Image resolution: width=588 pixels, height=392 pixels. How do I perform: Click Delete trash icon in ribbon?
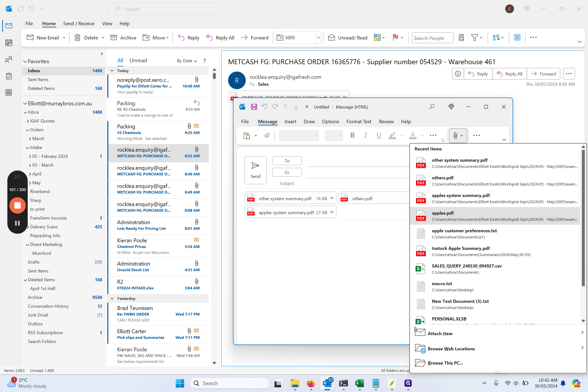(77, 37)
